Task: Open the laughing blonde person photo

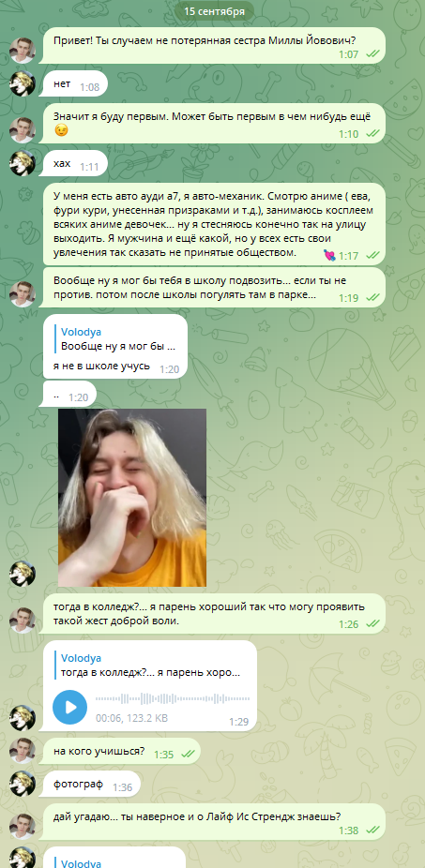Action: [x=132, y=498]
